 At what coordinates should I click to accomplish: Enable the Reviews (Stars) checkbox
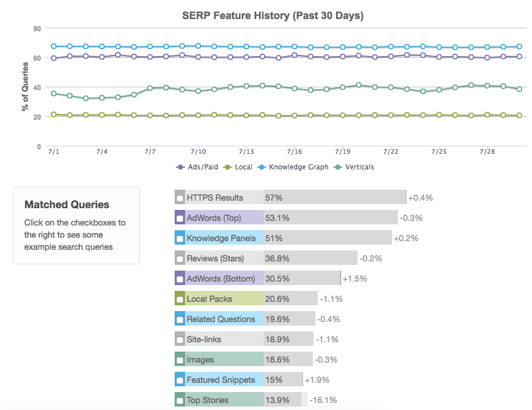180,259
